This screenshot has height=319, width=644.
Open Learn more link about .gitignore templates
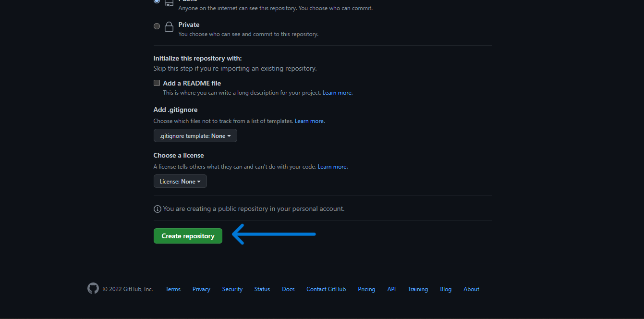coord(309,121)
